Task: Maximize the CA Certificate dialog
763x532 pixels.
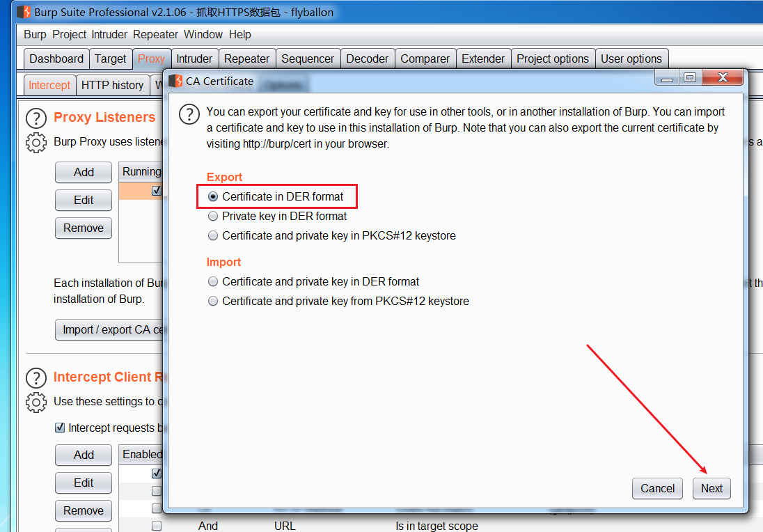Action: tap(689, 77)
